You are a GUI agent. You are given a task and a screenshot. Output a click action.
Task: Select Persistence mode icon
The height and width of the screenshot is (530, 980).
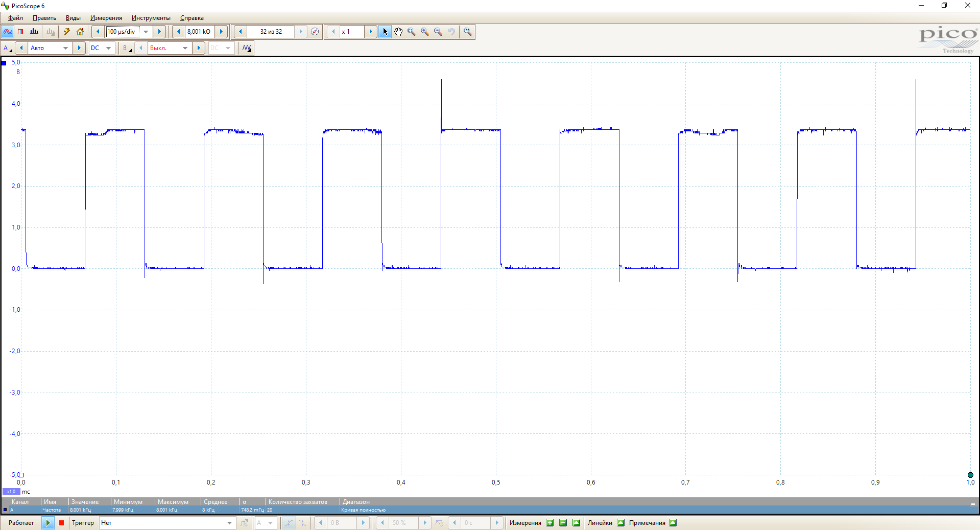tap(21, 32)
